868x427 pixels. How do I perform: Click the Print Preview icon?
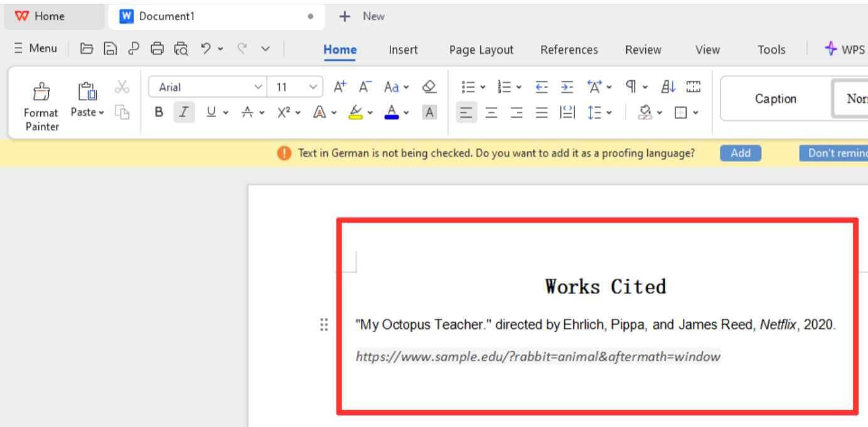pyautogui.click(x=179, y=48)
